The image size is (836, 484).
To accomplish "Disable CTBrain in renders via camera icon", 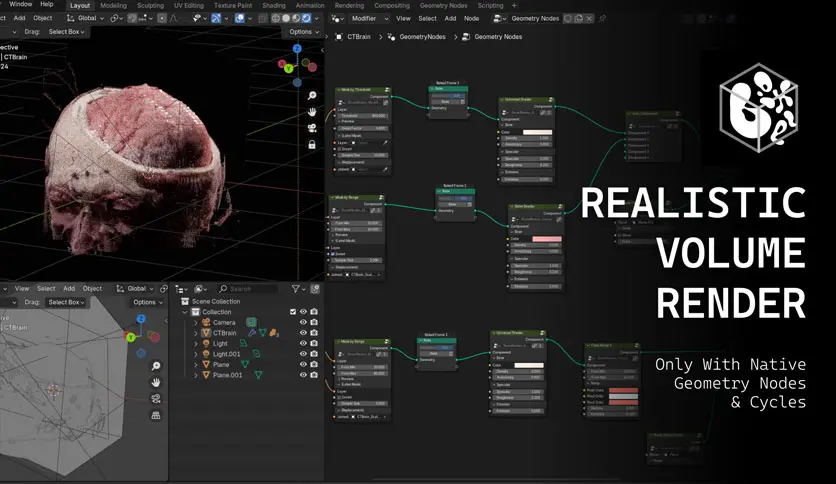I will [314, 333].
